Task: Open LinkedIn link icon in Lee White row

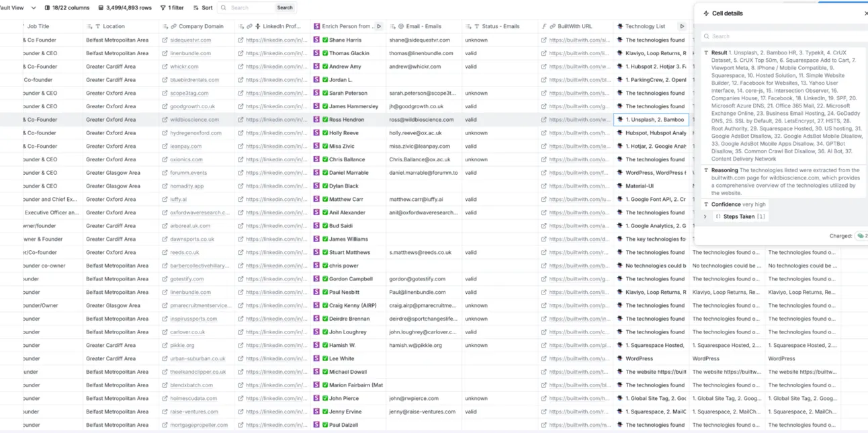Action: (241, 358)
